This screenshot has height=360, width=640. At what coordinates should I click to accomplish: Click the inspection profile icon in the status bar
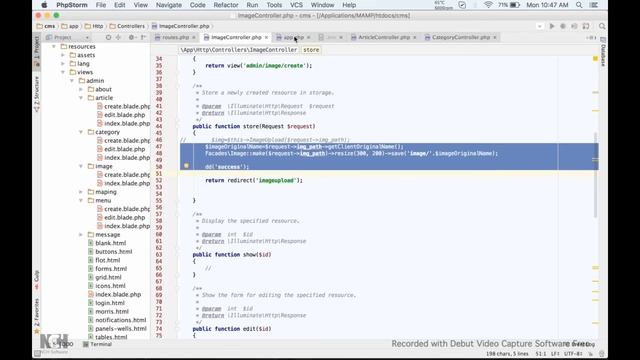click(x=601, y=354)
